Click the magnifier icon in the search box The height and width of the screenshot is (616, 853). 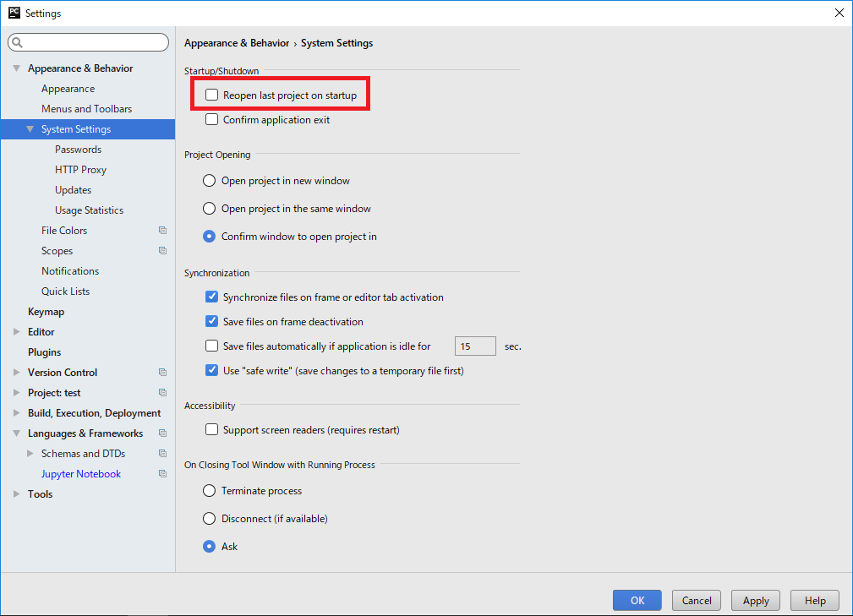pyautogui.click(x=18, y=42)
